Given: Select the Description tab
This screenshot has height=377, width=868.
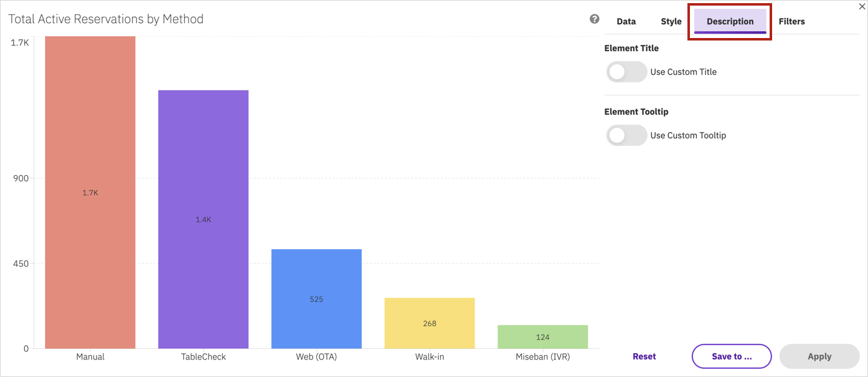Looking at the screenshot, I should 730,21.
